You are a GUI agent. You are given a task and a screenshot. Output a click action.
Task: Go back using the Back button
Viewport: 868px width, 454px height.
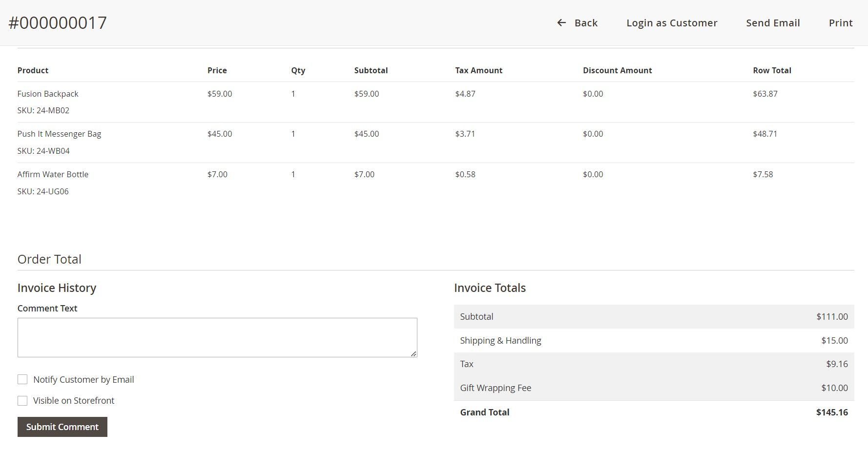click(585, 23)
